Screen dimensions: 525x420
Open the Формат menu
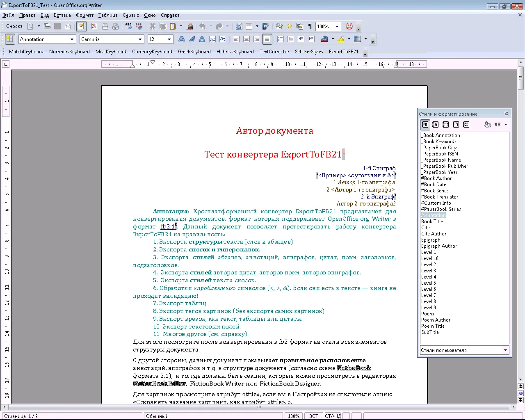tap(84, 15)
